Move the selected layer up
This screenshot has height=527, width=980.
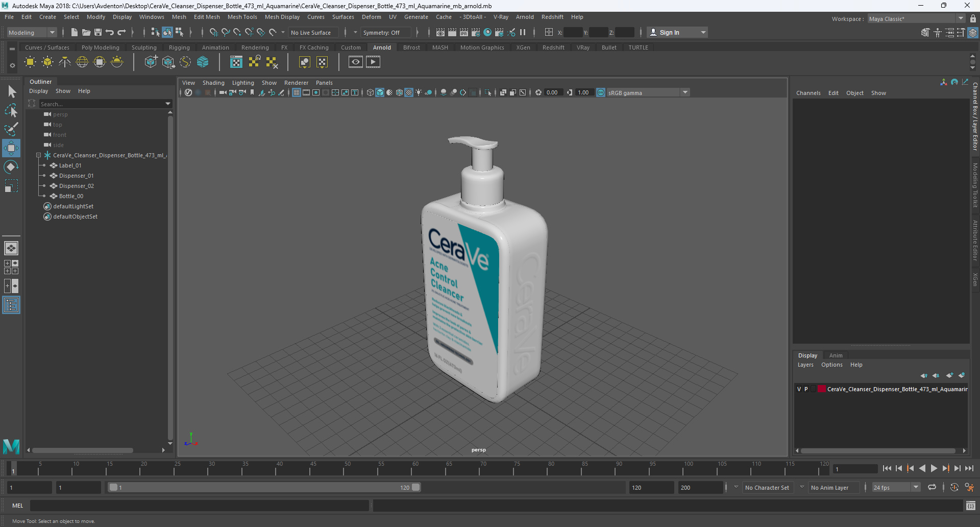point(924,375)
